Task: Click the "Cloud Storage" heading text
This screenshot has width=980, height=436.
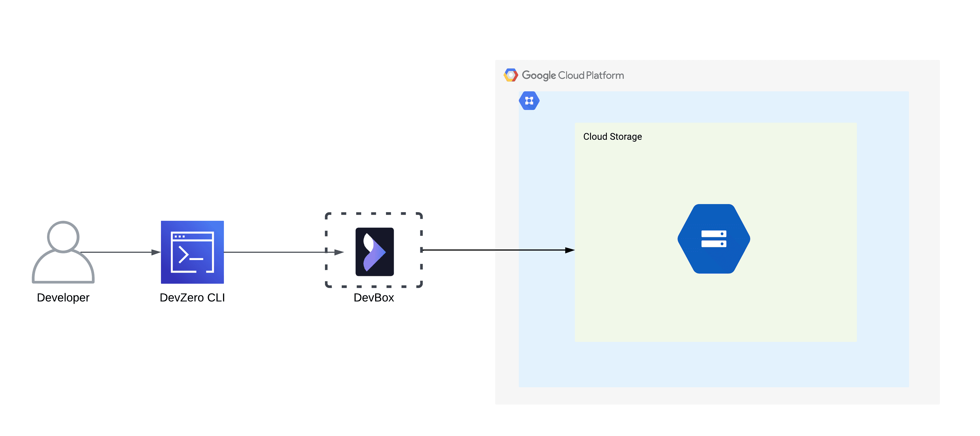Action: [x=612, y=137]
